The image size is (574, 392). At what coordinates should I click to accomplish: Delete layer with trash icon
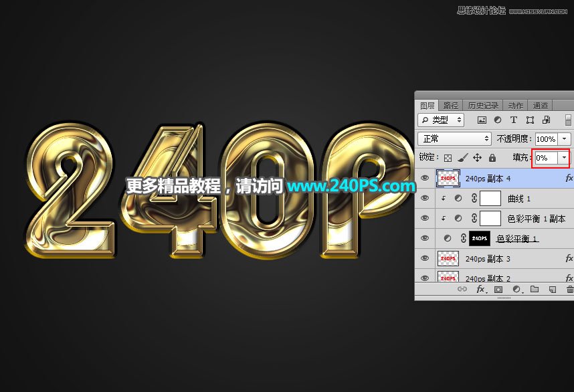(x=569, y=290)
